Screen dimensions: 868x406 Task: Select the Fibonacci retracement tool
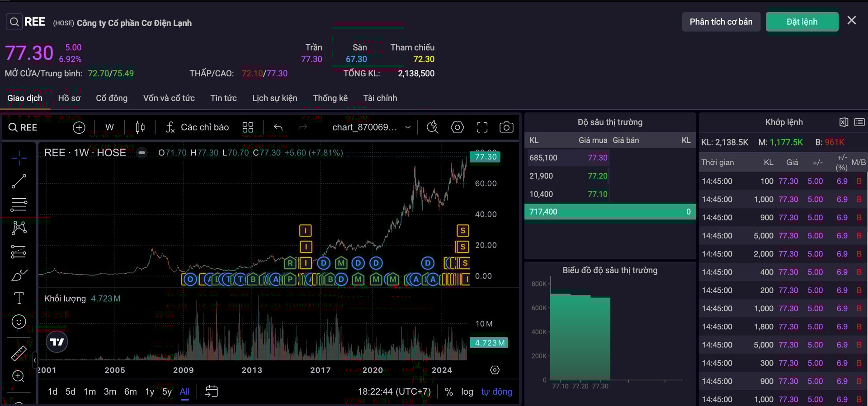point(19,205)
